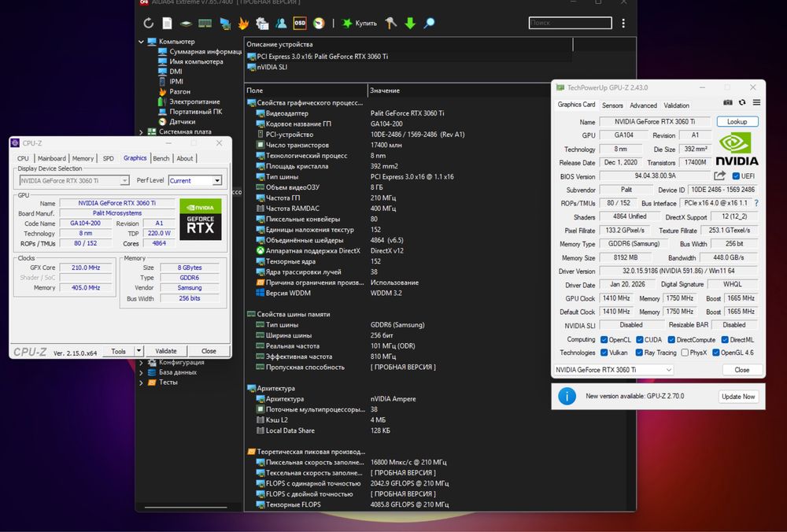Click the Bus Interface question mark in GPU-Z
This screenshot has width=787, height=532.
tap(756, 203)
